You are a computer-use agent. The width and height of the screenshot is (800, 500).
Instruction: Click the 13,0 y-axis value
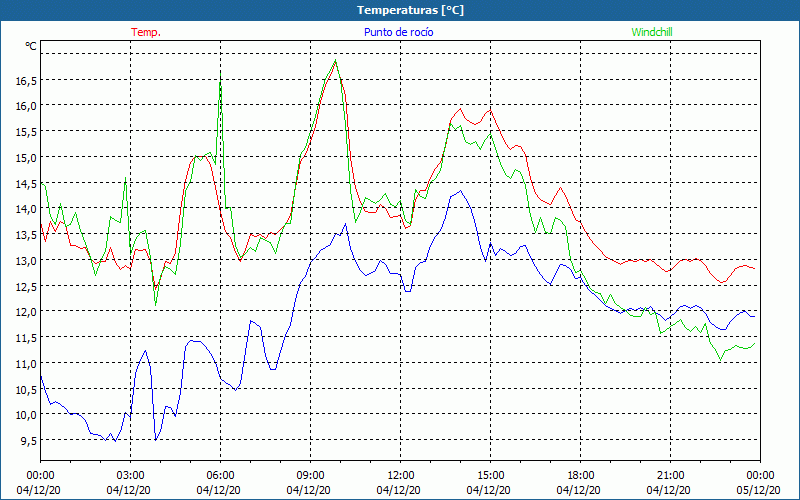point(25,260)
